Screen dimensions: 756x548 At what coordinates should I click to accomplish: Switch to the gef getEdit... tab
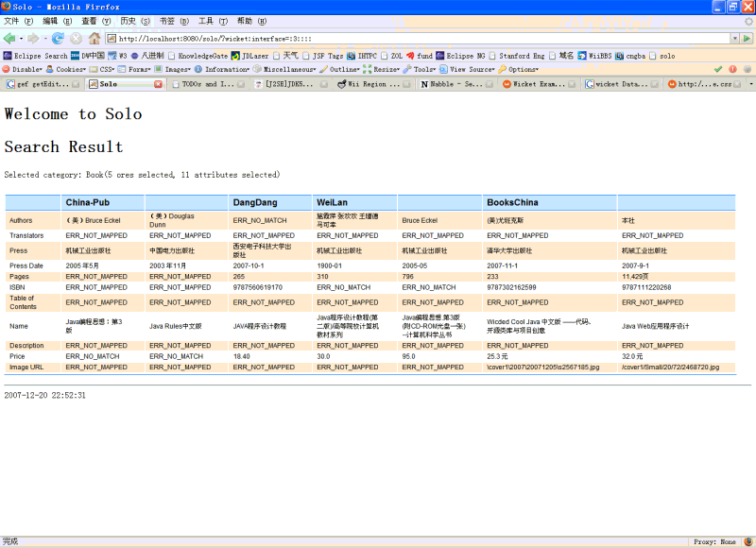pos(43,84)
